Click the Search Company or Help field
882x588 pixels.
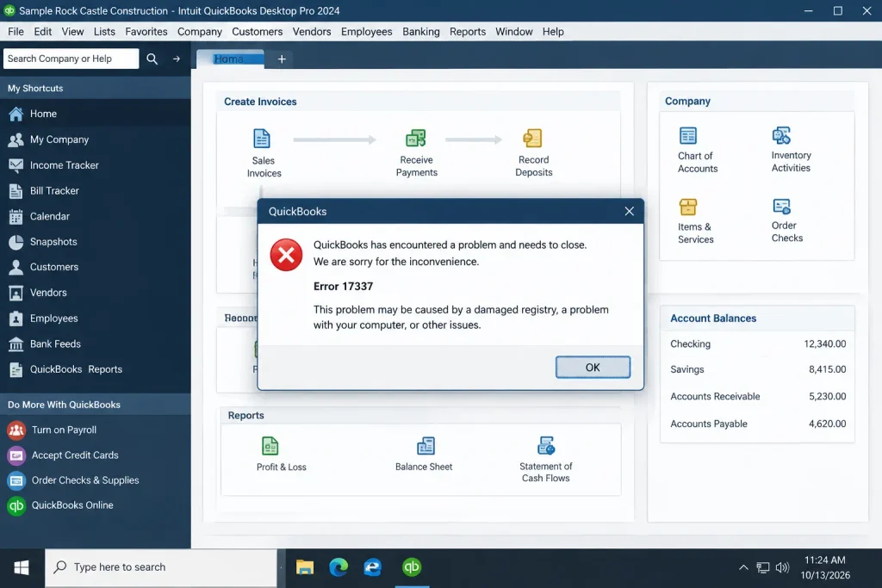pos(71,59)
